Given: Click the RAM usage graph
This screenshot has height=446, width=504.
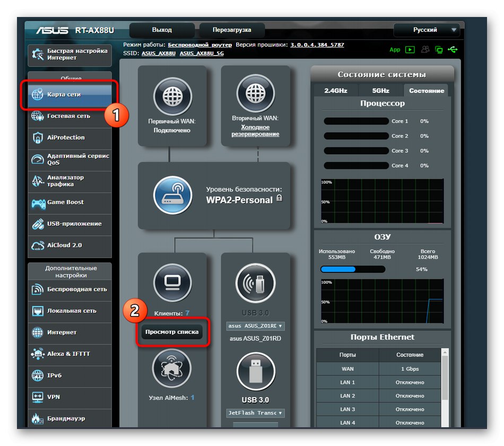Looking at the screenshot, I should click(x=382, y=301).
